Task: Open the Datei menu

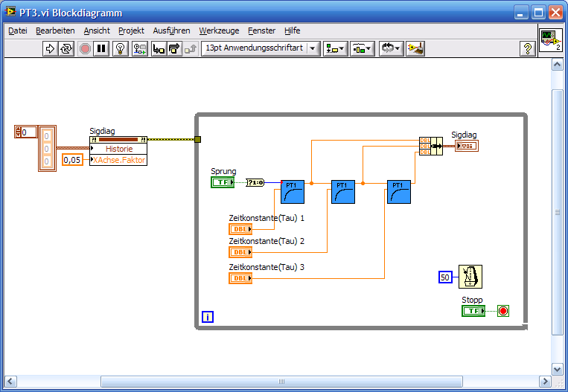Action: click(x=18, y=30)
